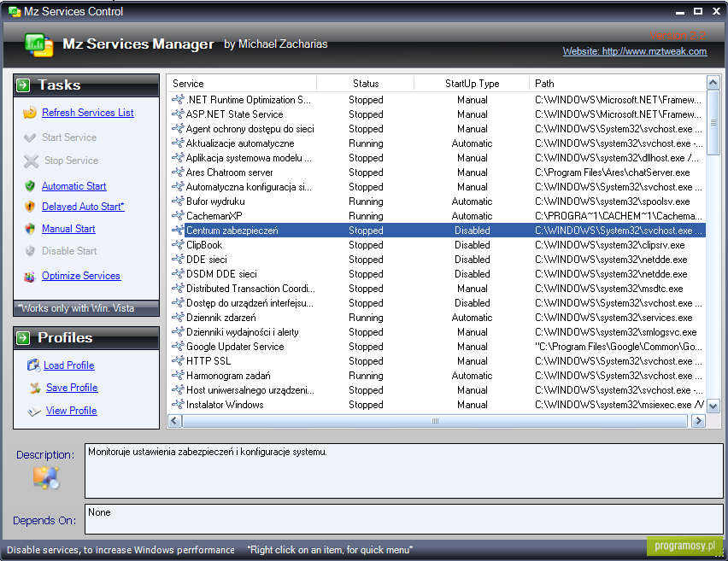
Task: Choose Delayed Auto Start link
Action: point(83,207)
